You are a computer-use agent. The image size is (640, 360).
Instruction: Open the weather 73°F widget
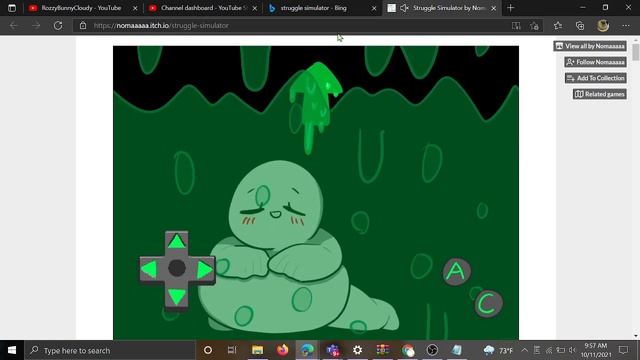click(498, 350)
